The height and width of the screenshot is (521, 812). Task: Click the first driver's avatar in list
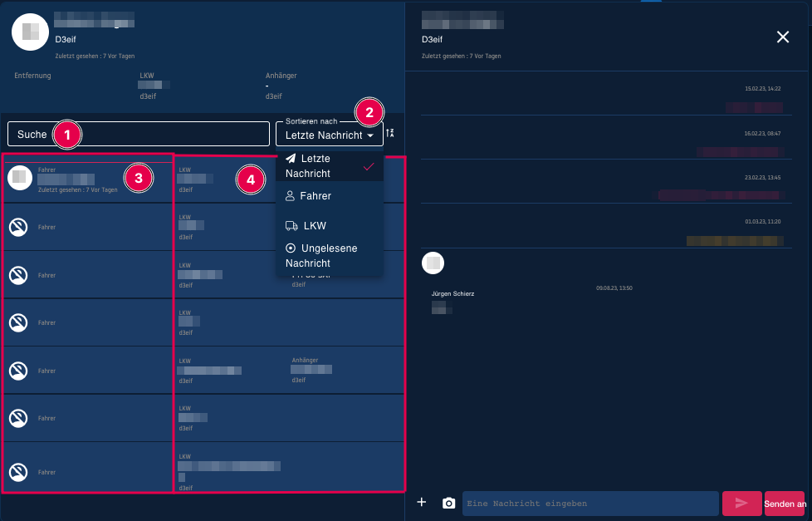20,177
